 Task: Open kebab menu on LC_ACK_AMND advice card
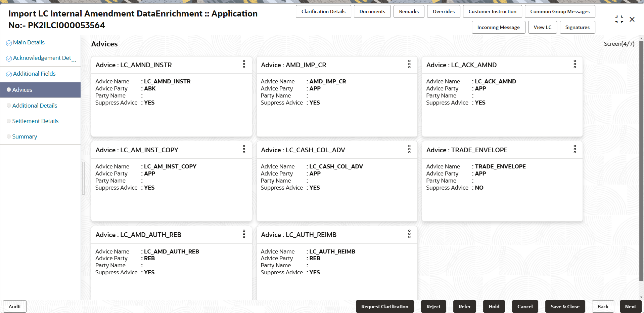574,64
